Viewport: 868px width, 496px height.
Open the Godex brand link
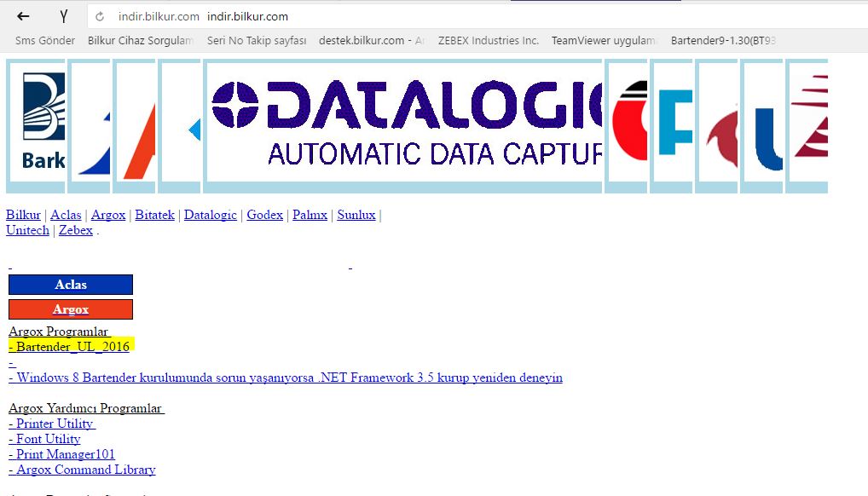pos(264,215)
